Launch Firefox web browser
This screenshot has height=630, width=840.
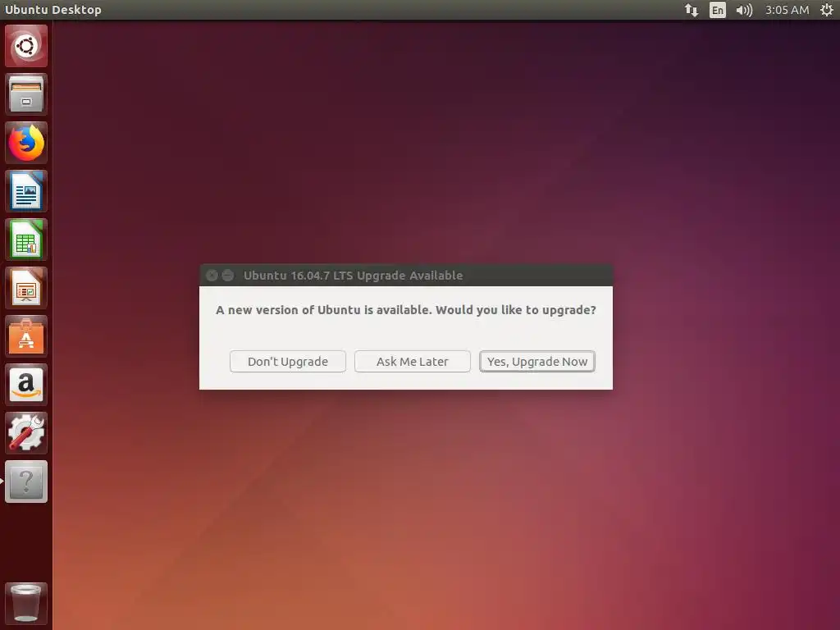(25, 143)
